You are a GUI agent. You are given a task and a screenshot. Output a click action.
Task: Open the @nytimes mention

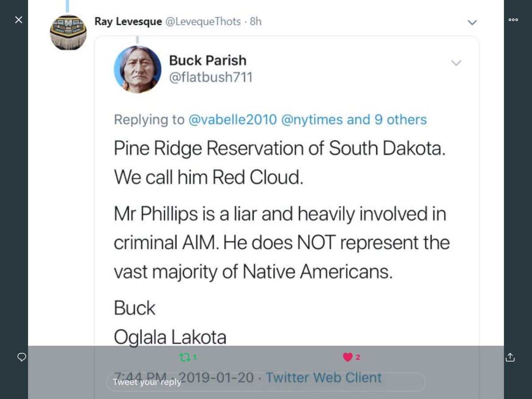pos(312,120)
